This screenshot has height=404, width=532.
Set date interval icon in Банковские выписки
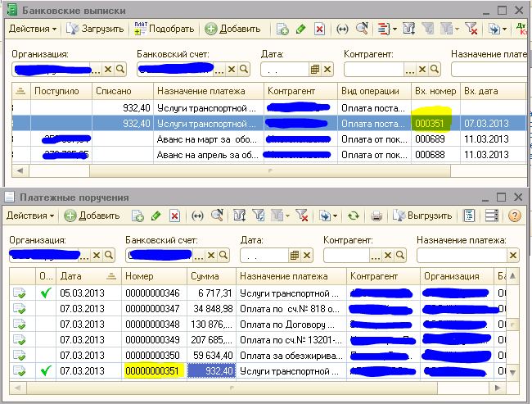[x=342, y=30]
